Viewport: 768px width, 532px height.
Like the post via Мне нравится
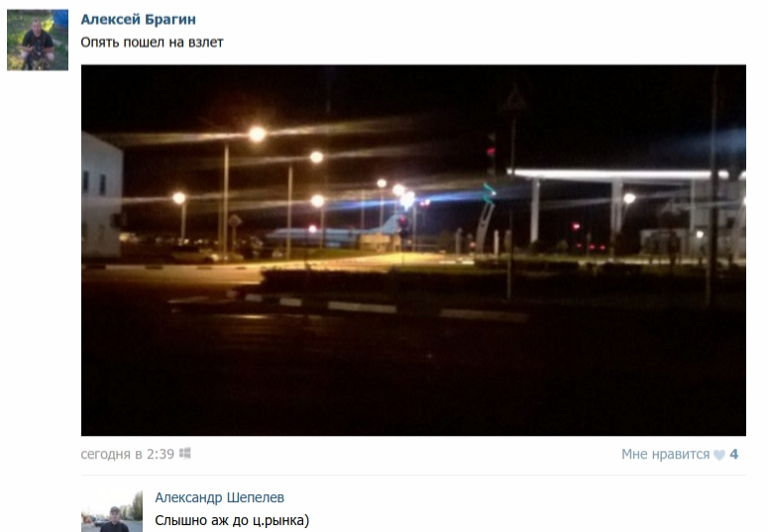pyautogui.click(x=665, y=454)
